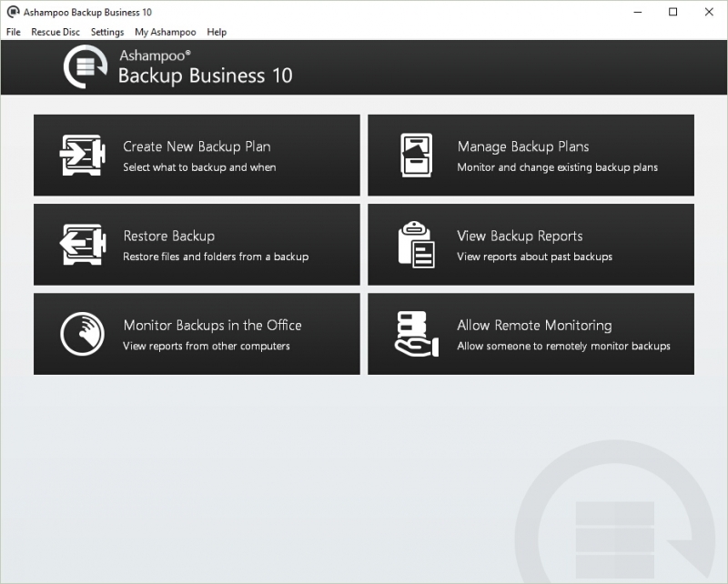Click the Monitor Backups in the Office title
Image resolution: width=728 pixels, height=584 pixels.
click(213, 325)
